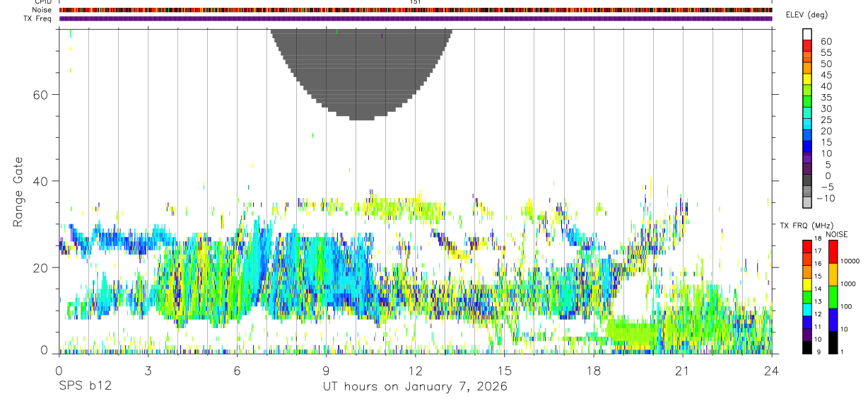Select the 13 label on the TX FRQ scale
This screenshot has width=868, height=401.
816,301
